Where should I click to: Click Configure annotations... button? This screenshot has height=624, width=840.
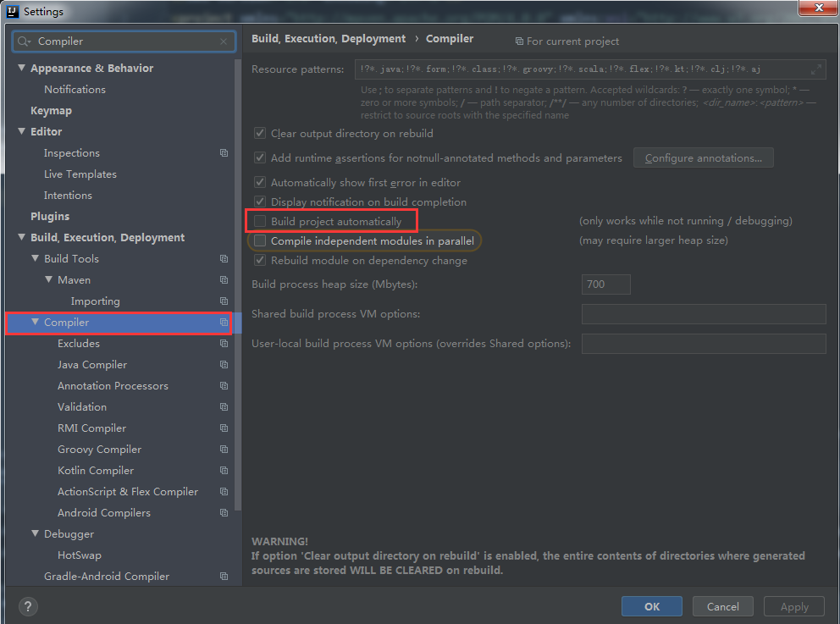tap(703, 158)
